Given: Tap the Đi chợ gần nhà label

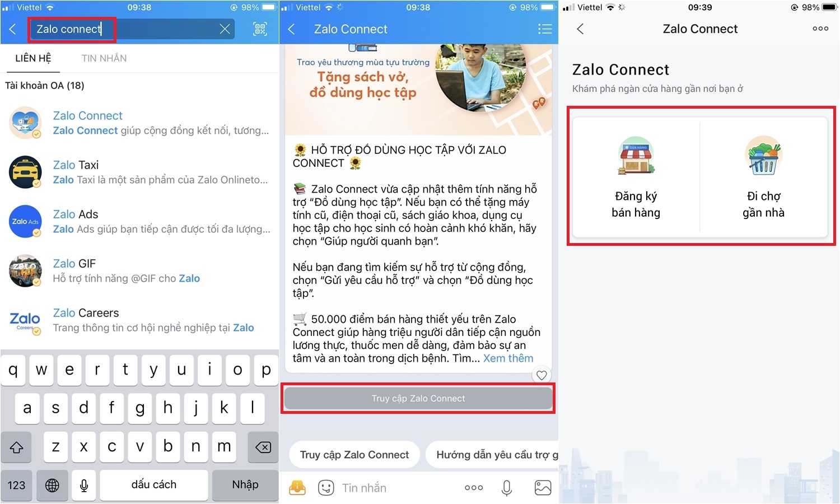Looking at the screenshot, I should [763, 204].
